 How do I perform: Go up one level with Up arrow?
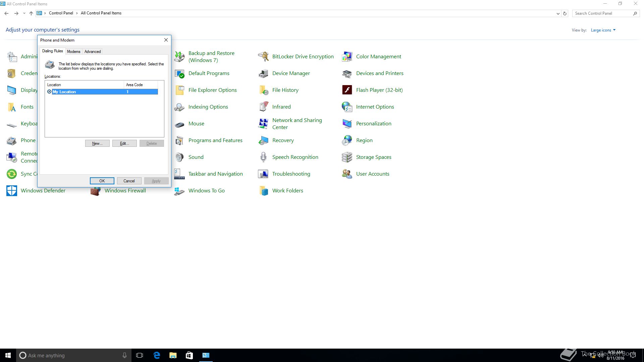(31, 13)
